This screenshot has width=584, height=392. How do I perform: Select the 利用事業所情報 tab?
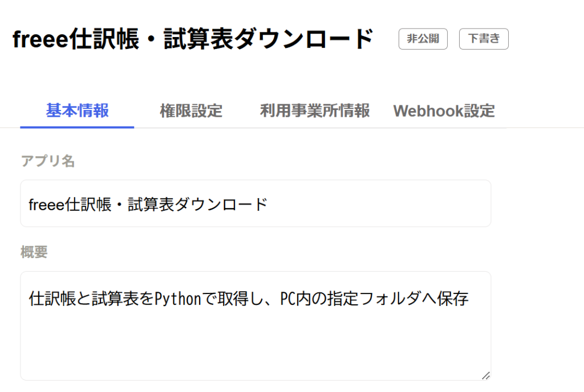[315, 111]
